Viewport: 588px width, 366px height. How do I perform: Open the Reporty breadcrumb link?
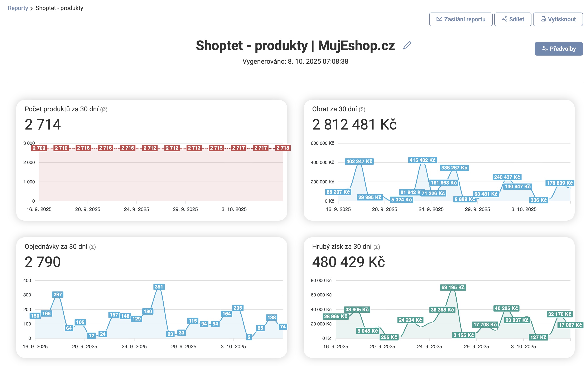(18, 8)
